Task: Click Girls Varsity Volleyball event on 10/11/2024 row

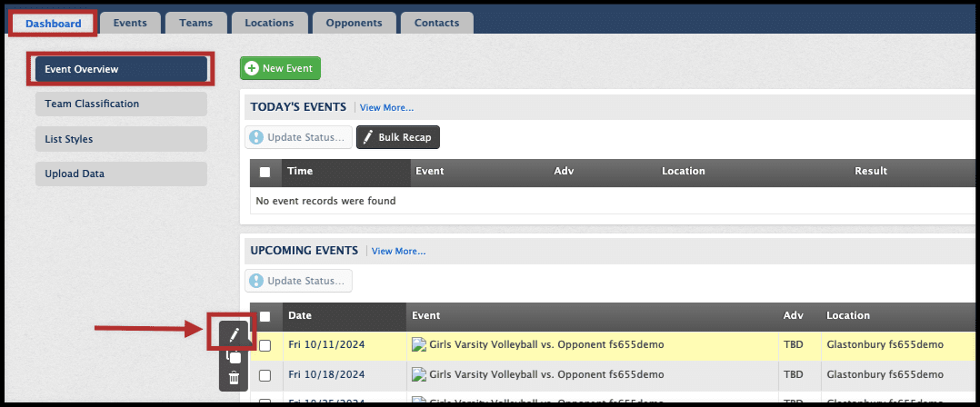Action: click(546, 344)
